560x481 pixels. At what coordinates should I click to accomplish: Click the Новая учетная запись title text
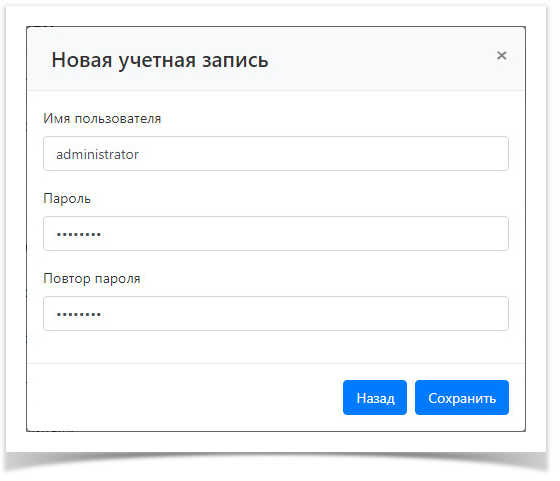coord(160,60)
